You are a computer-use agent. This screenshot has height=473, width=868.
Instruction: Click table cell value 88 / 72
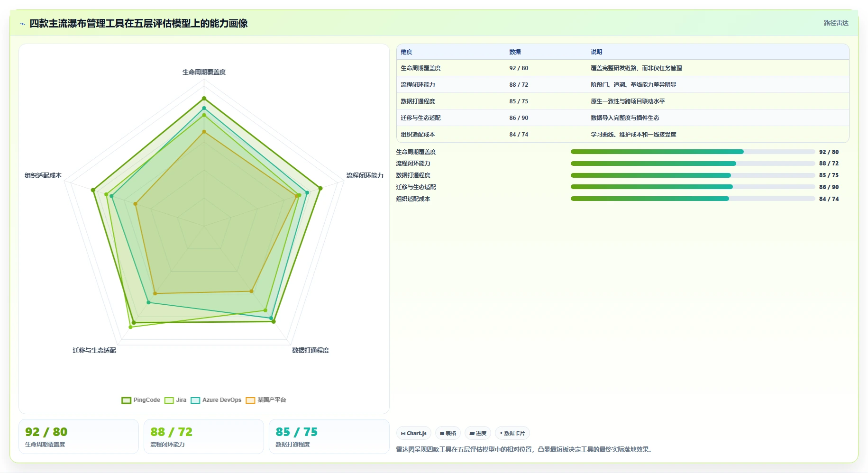pyautogui.click(x=519, y=85)
